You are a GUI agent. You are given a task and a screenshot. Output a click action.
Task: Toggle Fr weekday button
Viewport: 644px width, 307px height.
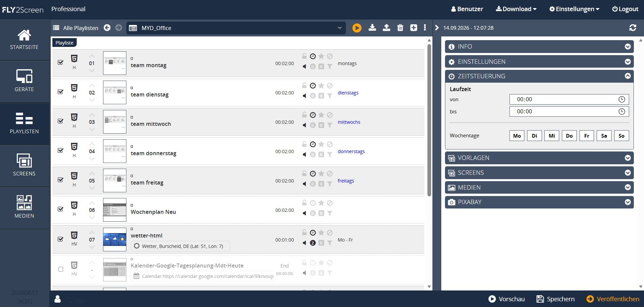click(587, 136)
